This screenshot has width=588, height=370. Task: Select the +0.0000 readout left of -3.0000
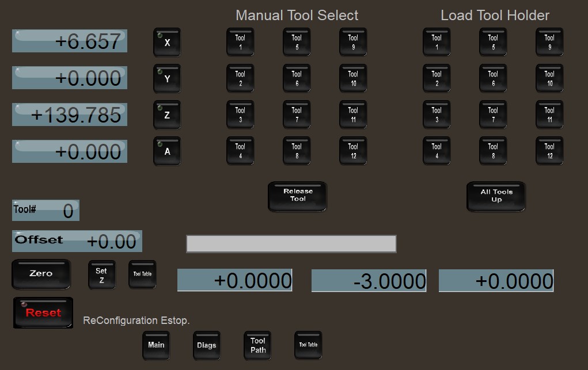tap(235, 280)
